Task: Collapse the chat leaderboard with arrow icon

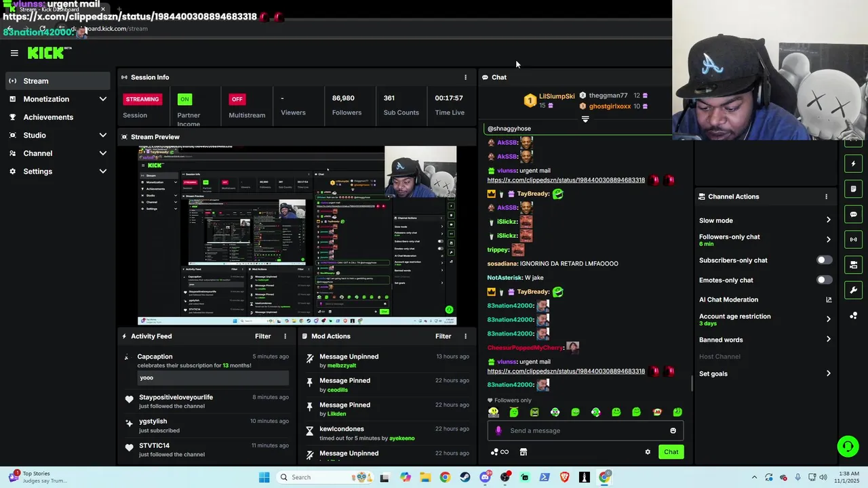Action: 585,119
